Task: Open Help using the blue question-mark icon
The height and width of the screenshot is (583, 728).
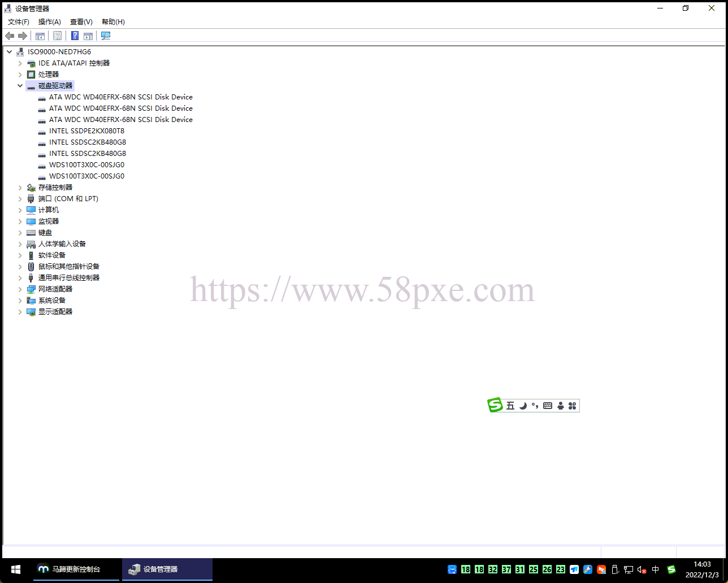Action: pyautogui.click(x=75, y=36)
